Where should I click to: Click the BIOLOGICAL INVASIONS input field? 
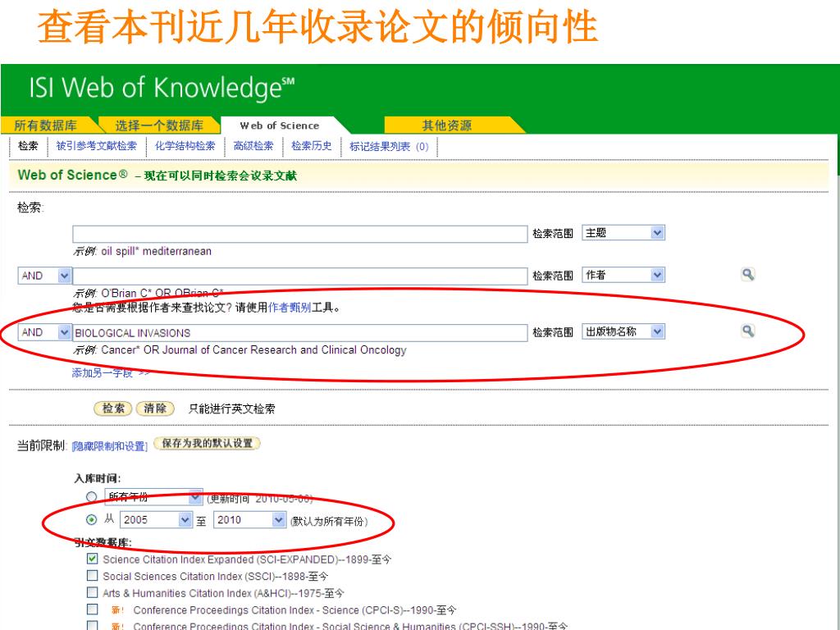(300, 333)
